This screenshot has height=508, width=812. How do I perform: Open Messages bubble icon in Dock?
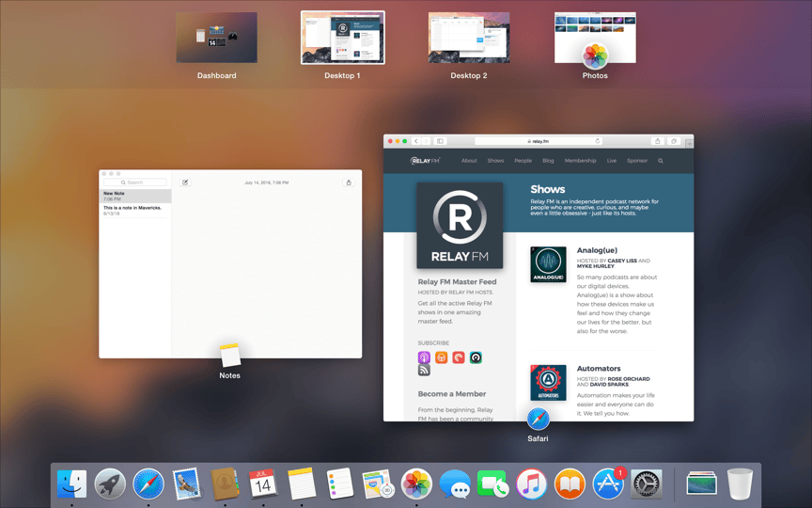(455, 484)
